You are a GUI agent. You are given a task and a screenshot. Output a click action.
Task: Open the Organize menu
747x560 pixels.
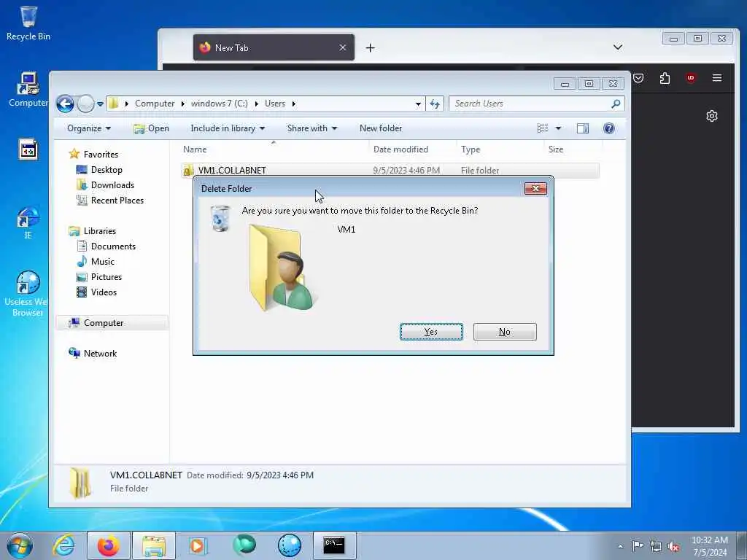pyautogui.click(x=89, y=128)
